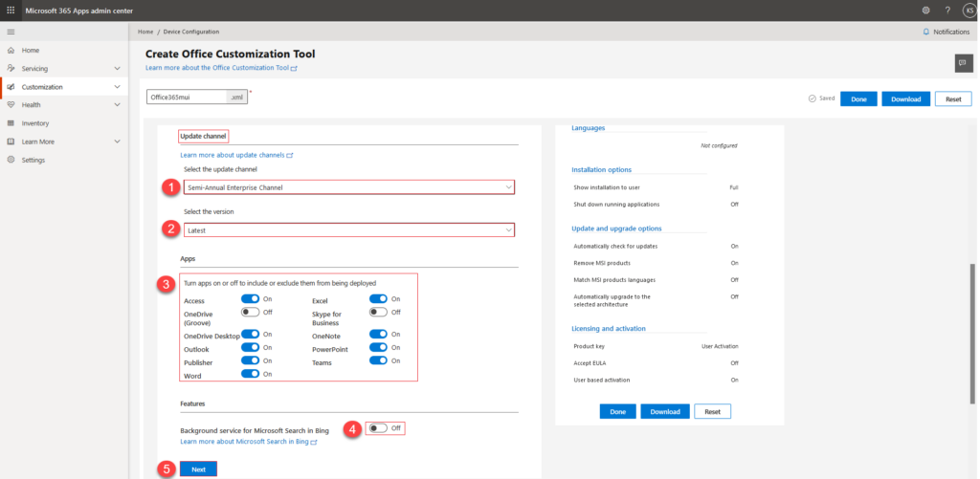Turn off the Access app toggle

pyautogui.click(x=250, y=299)
